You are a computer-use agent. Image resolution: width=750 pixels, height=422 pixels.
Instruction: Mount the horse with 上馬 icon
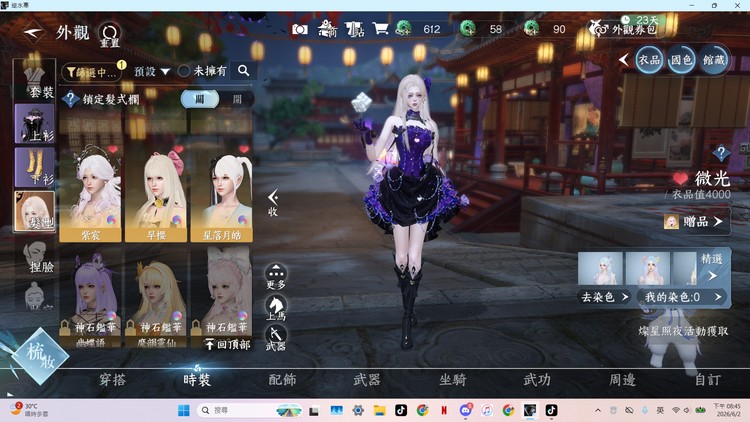pos(276,308)
